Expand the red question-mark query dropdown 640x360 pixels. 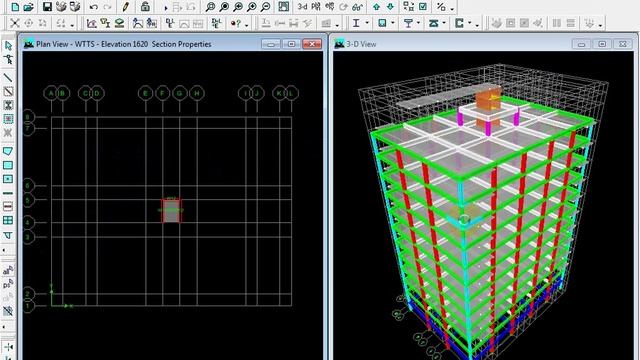(247, 24)
